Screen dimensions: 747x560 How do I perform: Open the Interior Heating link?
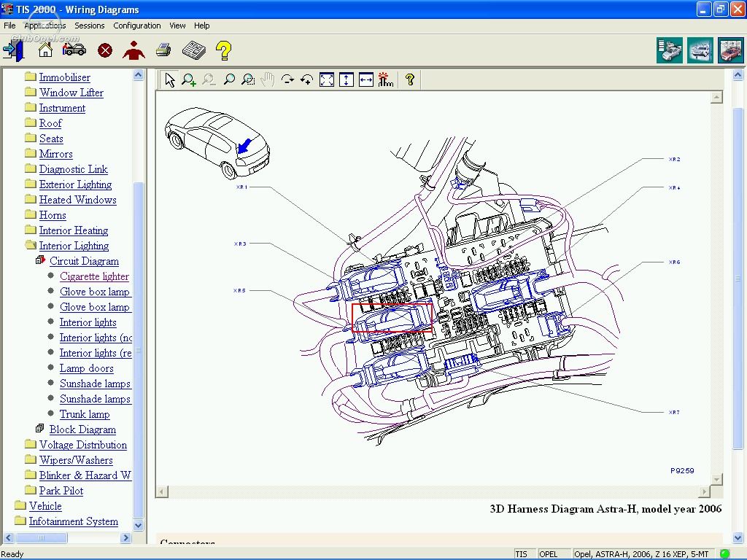pos(74,230)
